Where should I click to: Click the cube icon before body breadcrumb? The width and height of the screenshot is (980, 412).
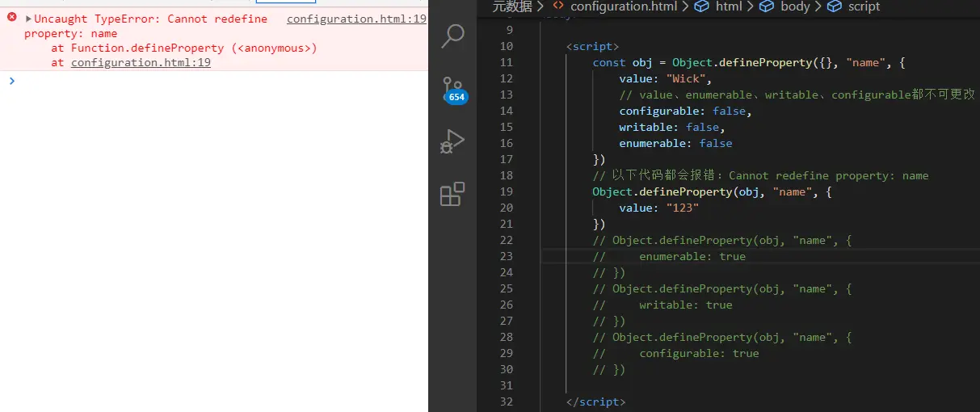coord(768,6)
